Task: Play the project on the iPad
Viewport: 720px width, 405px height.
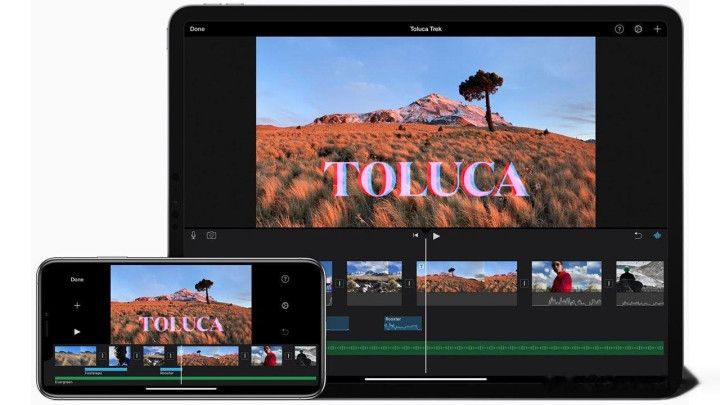Action: [436, 236]
